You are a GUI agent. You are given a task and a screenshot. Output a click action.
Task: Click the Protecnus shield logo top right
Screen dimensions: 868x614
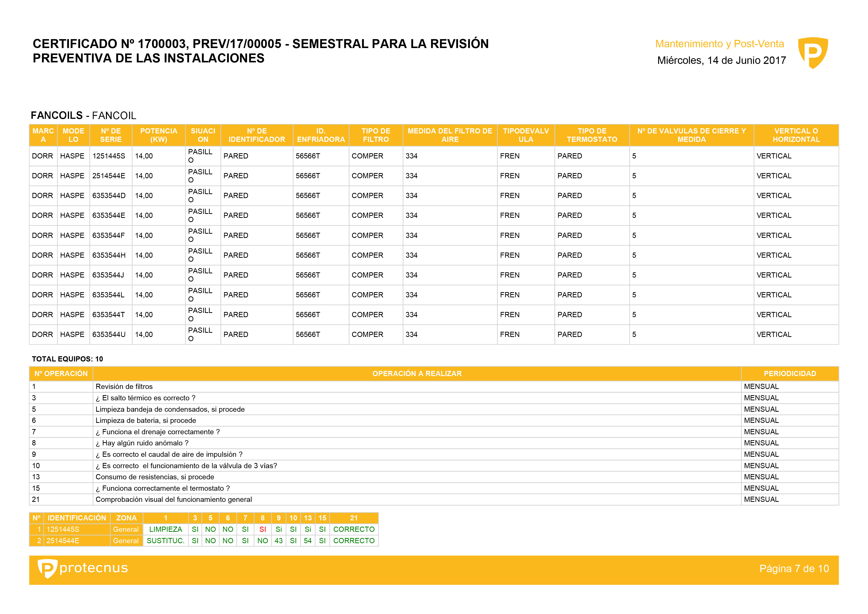pyautogui.click(x=813, y=52)
